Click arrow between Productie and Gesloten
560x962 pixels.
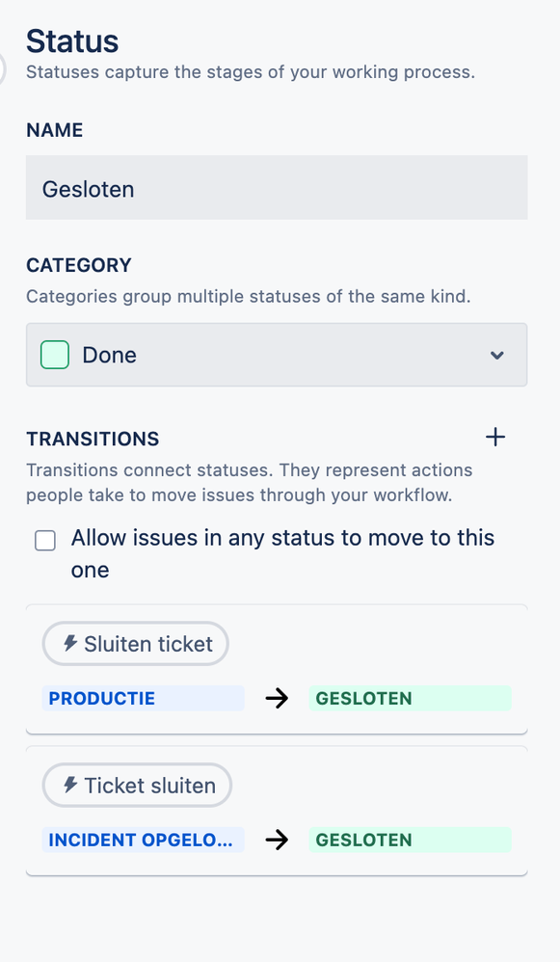tap(277, 698)
